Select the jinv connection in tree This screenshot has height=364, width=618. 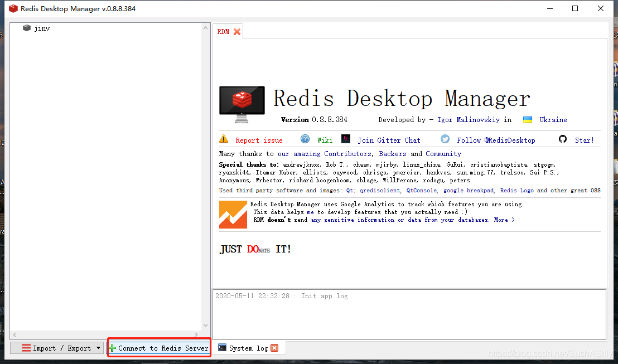(x=42, y=28)
